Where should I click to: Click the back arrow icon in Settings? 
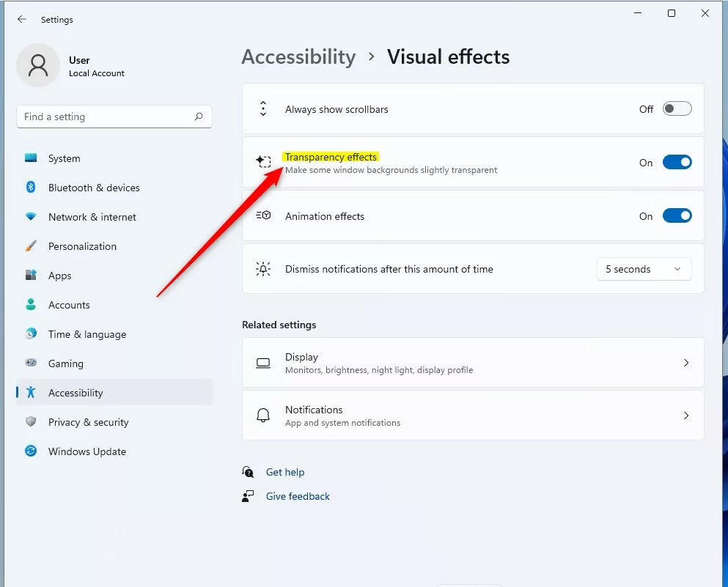pos(21,19)
